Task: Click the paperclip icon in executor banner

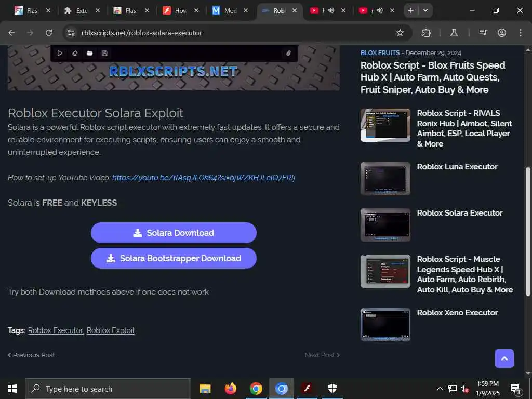Action: click(288, 54)
